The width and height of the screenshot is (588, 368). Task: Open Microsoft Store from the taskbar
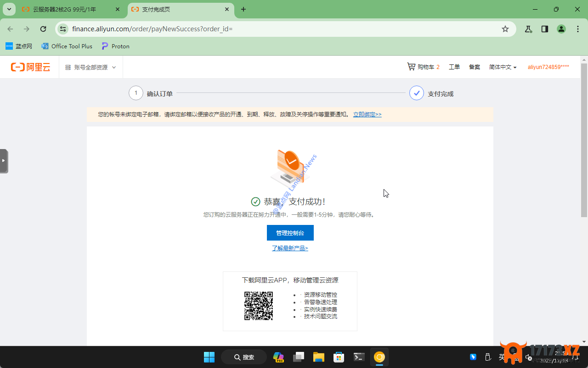click(339, 357)
